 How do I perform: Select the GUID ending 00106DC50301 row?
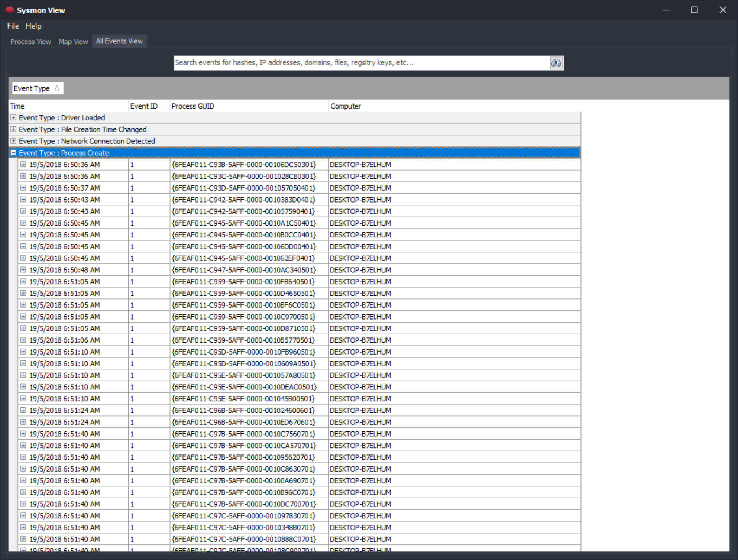[243, 164]
